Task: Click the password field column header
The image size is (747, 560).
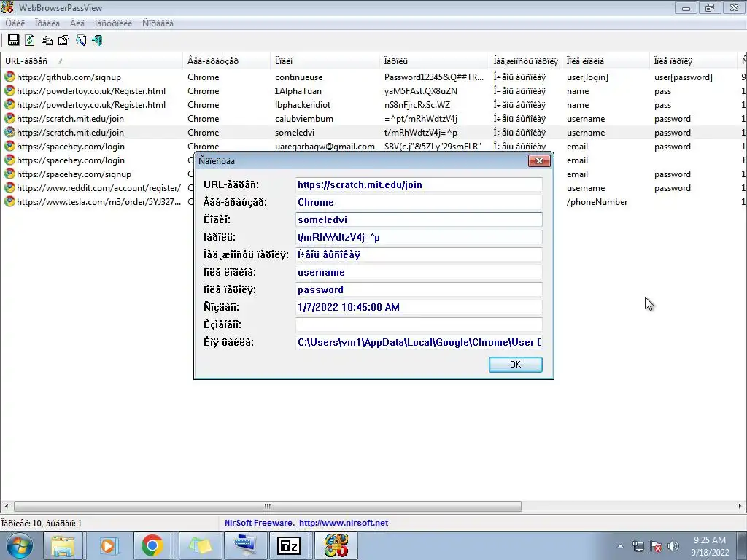Action: pos(693,61)
